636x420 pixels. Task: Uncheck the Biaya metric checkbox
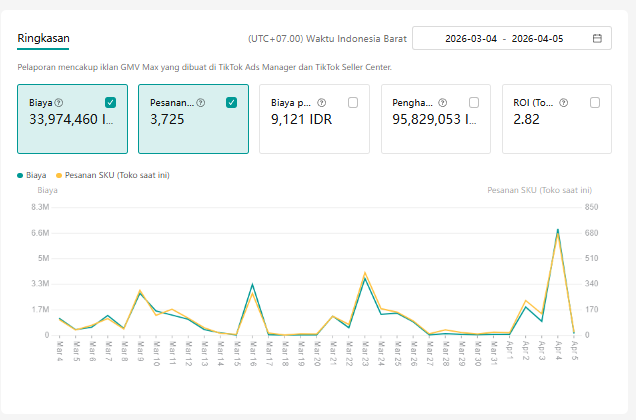(110, 103)
